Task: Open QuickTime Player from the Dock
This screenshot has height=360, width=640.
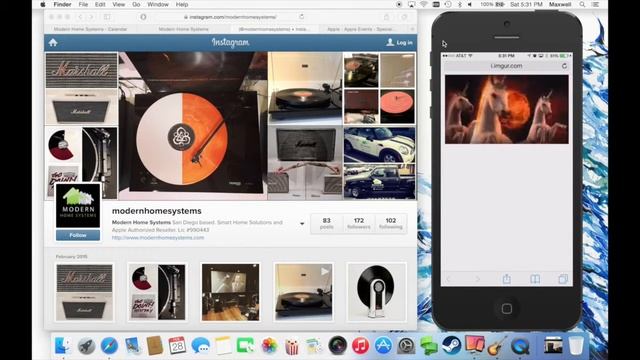Action: tap(520, 346)
